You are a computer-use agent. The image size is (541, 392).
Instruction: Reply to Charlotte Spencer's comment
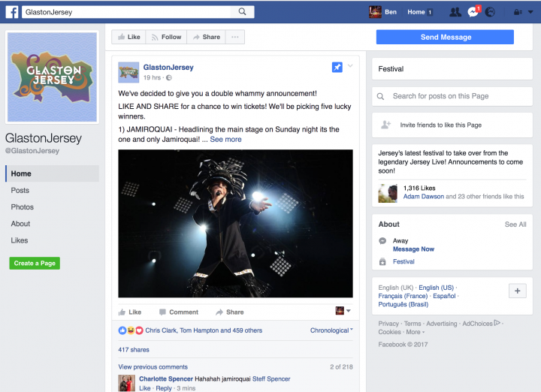tap(164, 388)
